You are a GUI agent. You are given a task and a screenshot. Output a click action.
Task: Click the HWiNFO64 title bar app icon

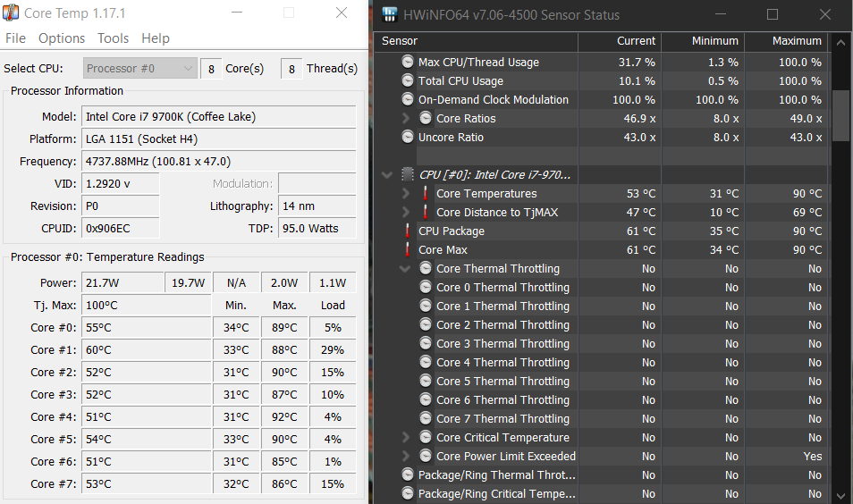[x=390, y=14]
